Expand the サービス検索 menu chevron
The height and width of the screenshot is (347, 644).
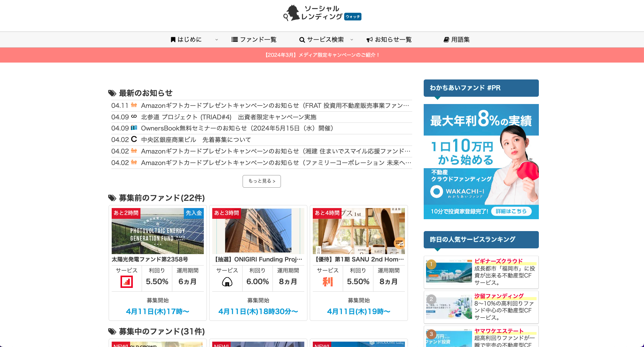click(x=352, y=40)
